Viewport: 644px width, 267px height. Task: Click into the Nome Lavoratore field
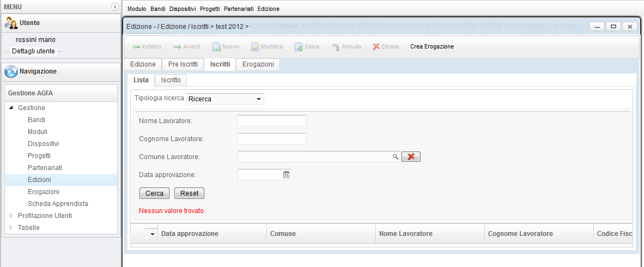pyautogui.click(x=271, y=120)
